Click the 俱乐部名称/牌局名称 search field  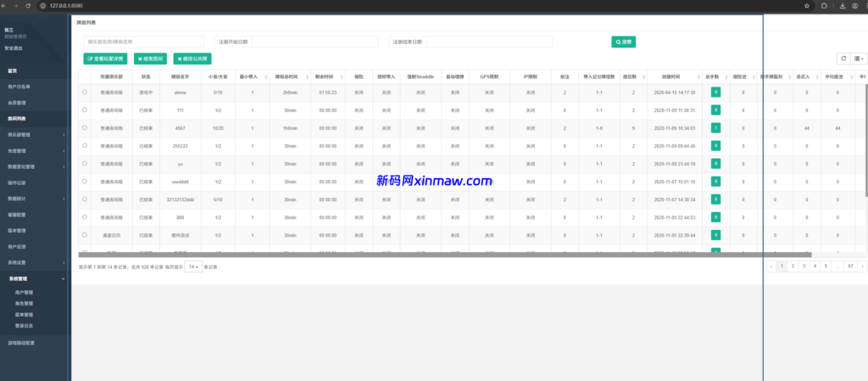tap(144, 42)
